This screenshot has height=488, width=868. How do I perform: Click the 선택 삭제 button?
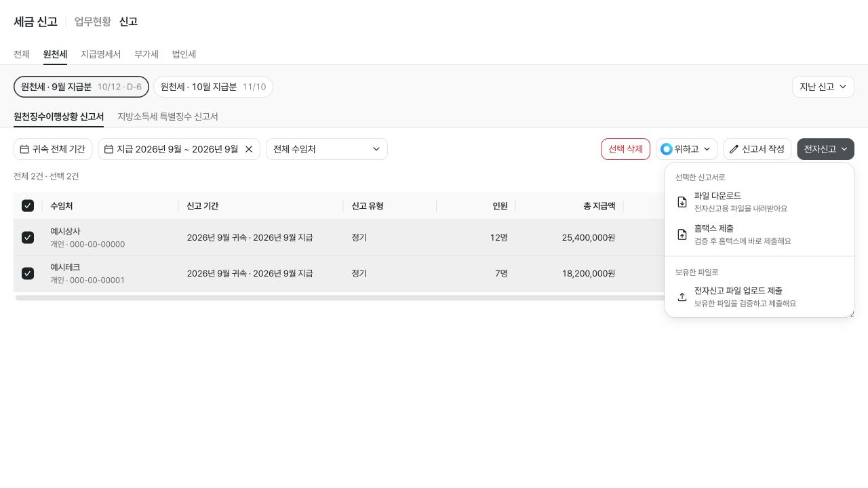coord(626,149)
